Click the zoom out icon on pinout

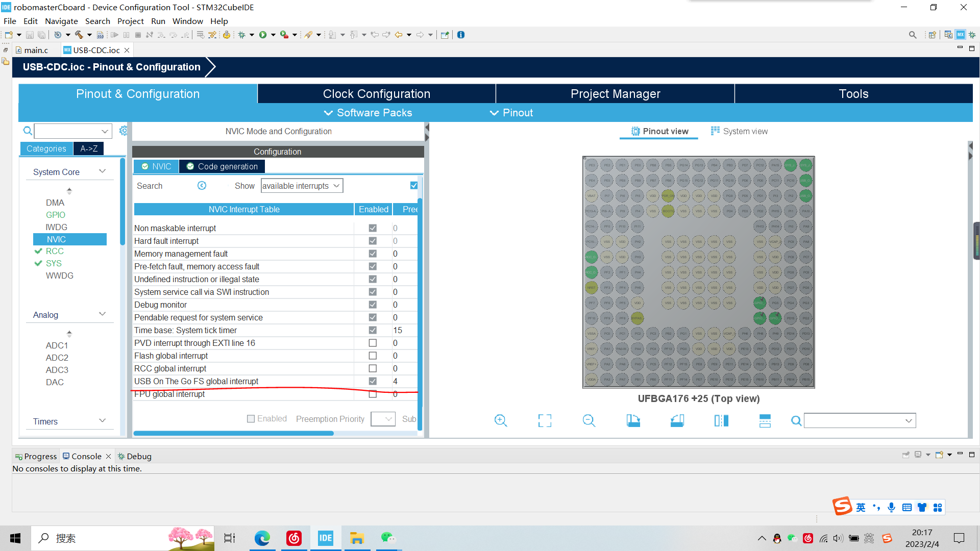point(589,420)
